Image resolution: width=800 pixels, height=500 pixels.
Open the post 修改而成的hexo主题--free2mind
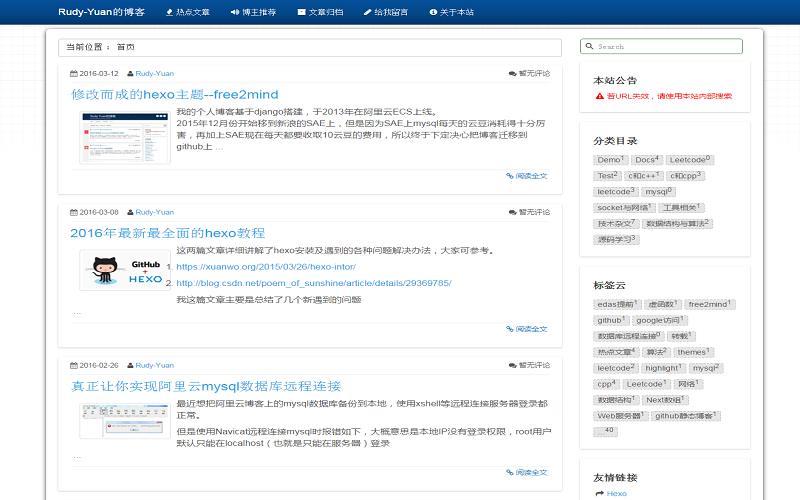[x=174, y=94]
